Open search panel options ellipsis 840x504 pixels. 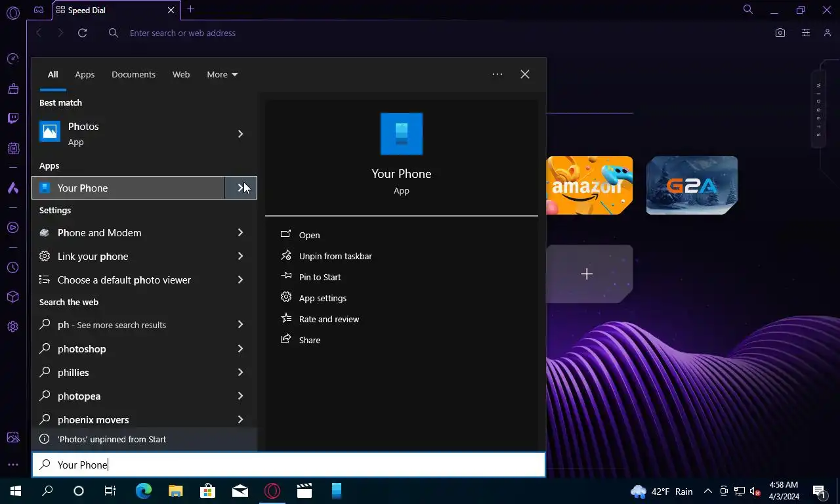coord(497,74)
